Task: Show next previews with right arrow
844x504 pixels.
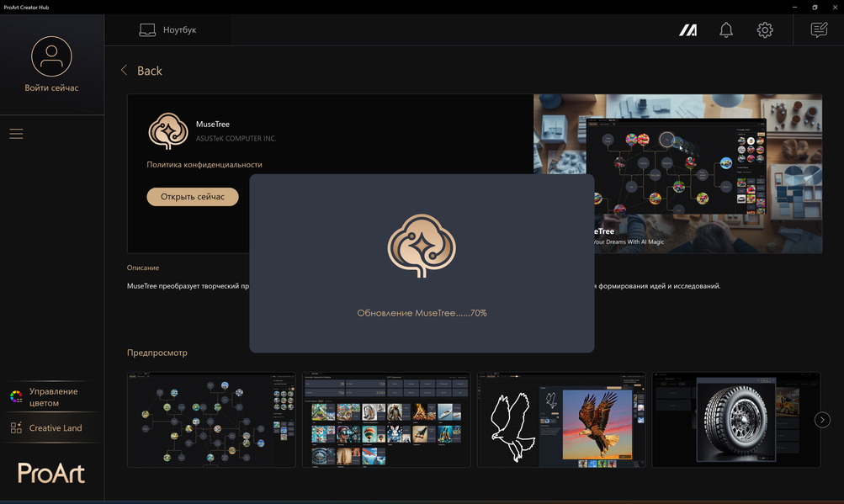Action: click(x=822, y=420)
